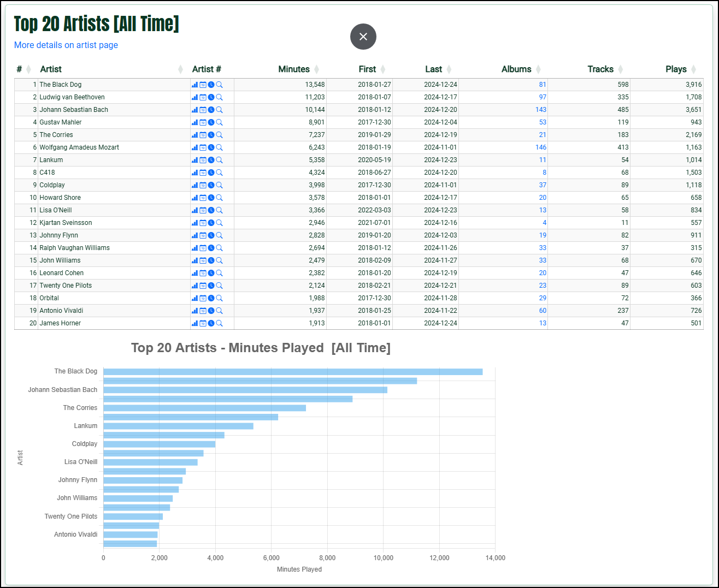Click magnifier icon in C418 row
This screenshot has width=719, height=588.
[x=219, y=173]
